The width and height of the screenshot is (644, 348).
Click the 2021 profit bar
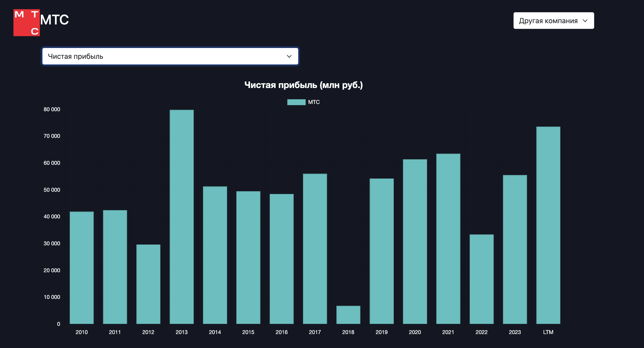pos(448,239)
